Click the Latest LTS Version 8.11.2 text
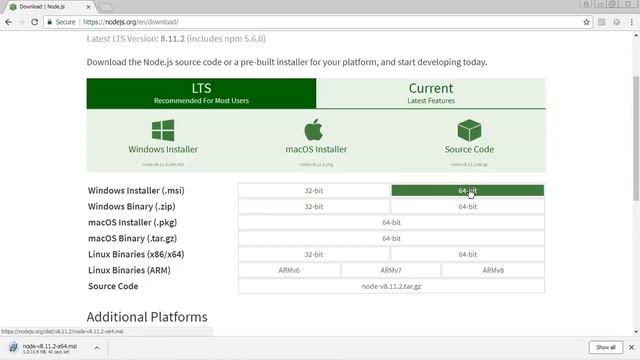Image resolution: width=640 pixels, height=360 pixels. click(176, 39)
